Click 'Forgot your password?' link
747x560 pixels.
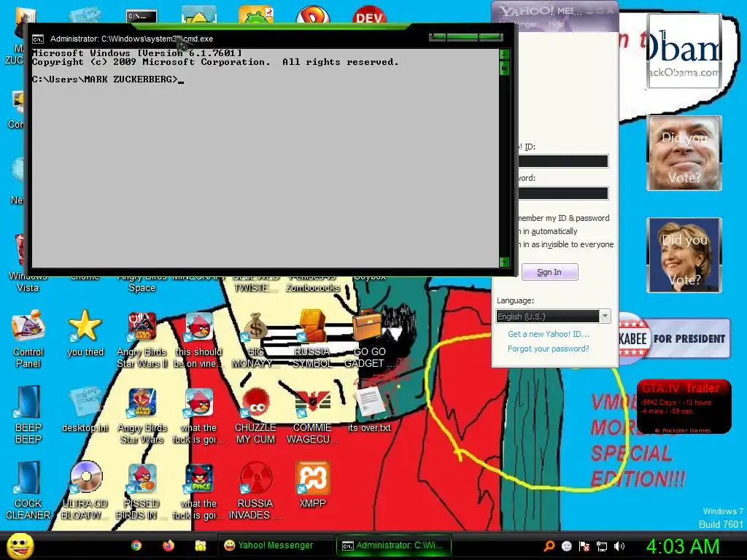(549, 349)
